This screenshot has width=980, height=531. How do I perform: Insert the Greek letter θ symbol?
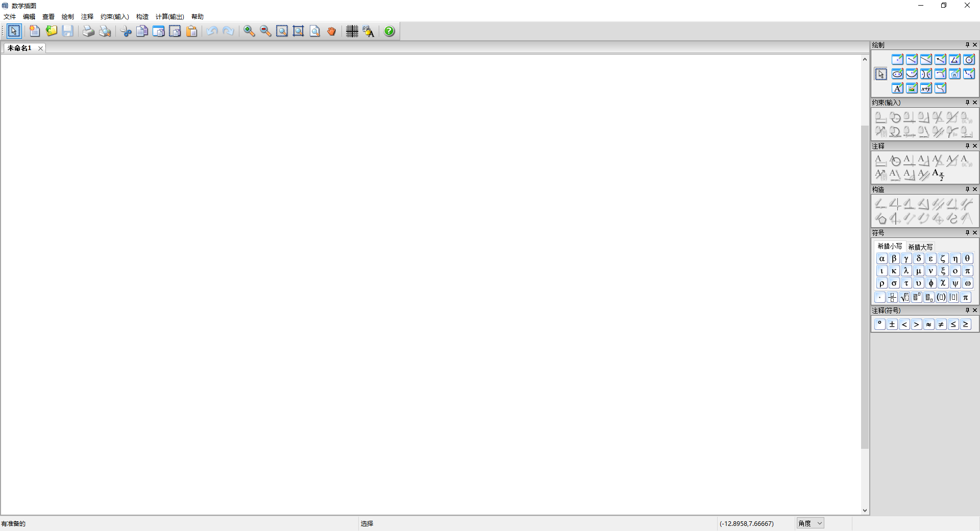click(x=967, y=259)
